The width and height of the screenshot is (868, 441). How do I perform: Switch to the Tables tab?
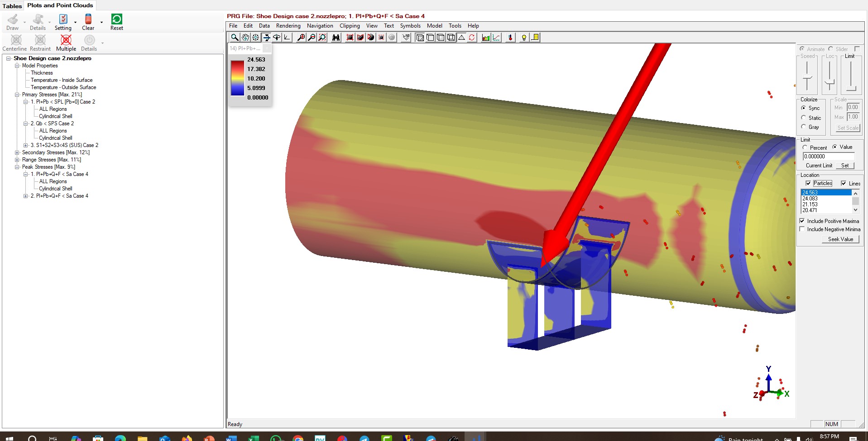[12, 6]
